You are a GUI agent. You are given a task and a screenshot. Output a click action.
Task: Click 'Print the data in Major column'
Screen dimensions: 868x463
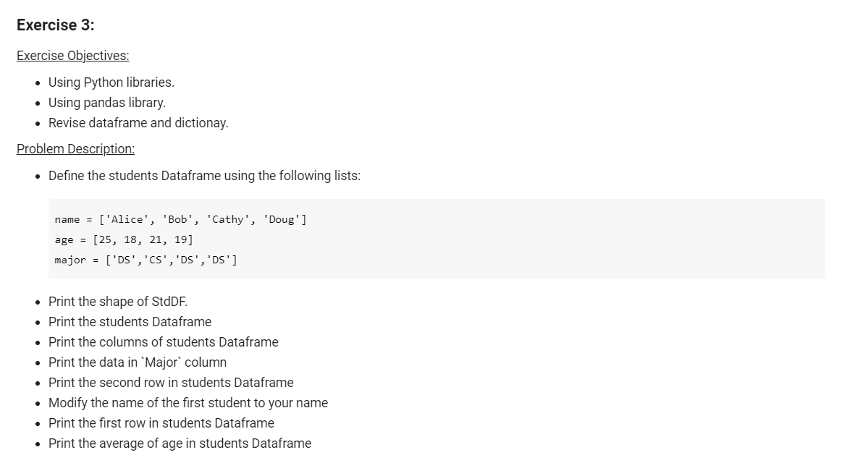[138, 362]
